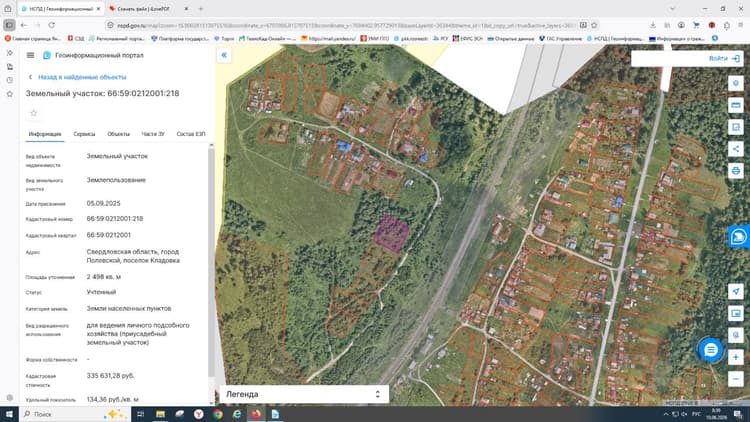The height and width of the screenshot is (422, 750).
Task: Click the area value 2 498 кв. м
Action: 104,277
